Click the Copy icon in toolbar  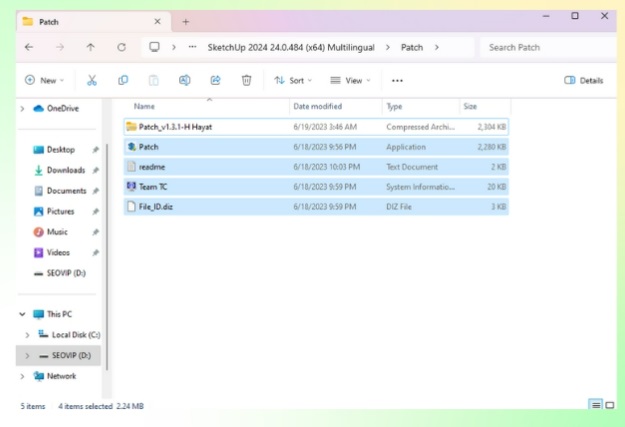tap(123, 80)
